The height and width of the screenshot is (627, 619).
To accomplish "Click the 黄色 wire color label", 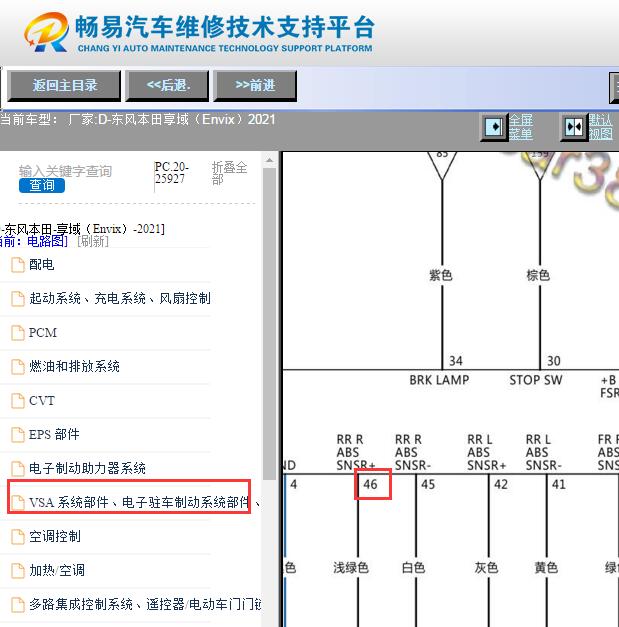I will [x=546, y=567].
